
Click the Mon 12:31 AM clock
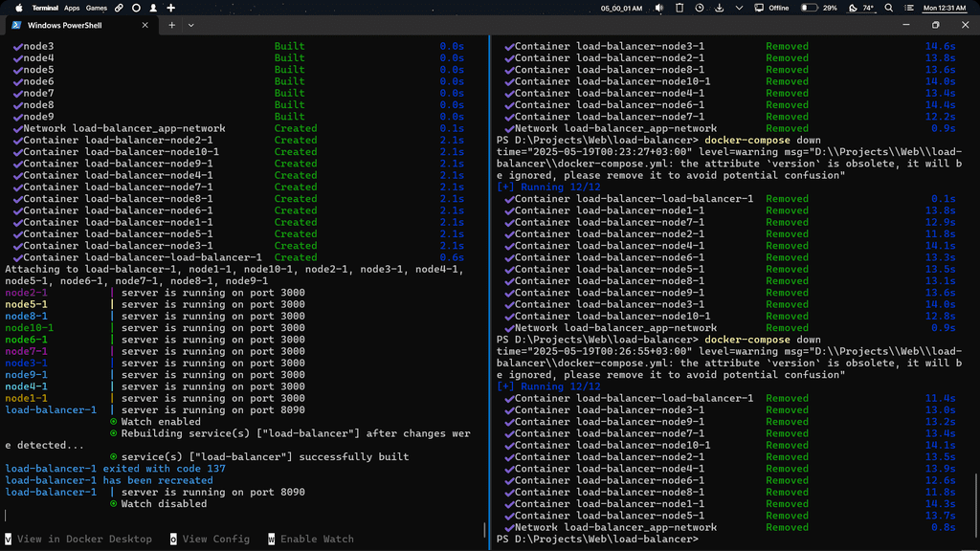[945, 8]
